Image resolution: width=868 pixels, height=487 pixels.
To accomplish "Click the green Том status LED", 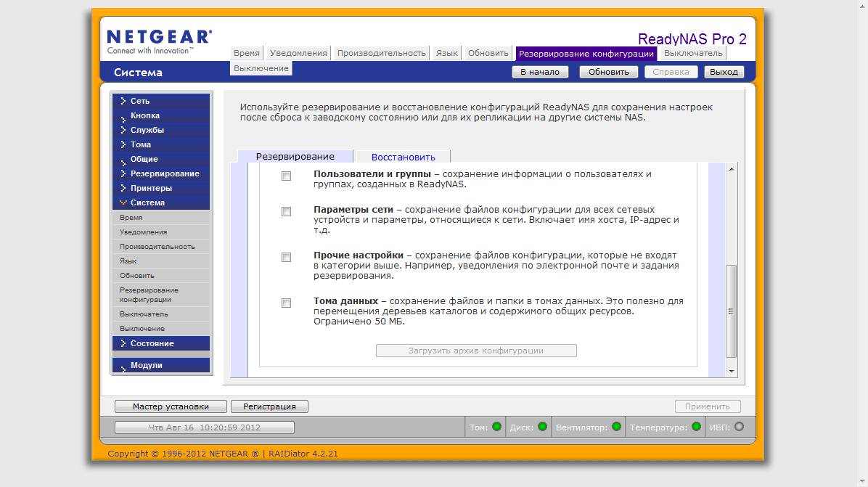I will [496, 427].
